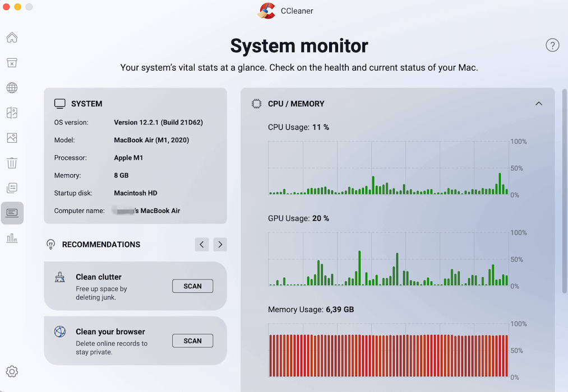Click the CCleaner logo at the top
Screen dimensions: 568x392
click(266, 11)
